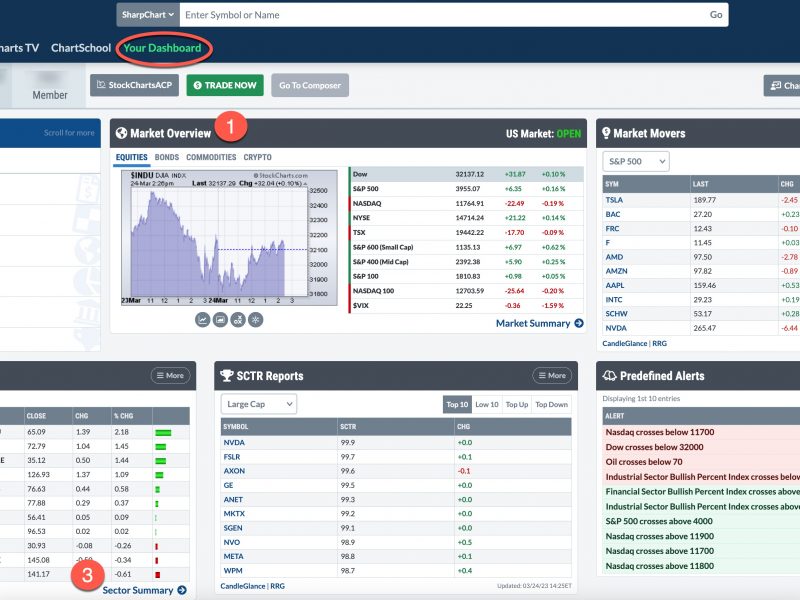This screenshot has width=800, height=600.
Task: Open GalleryView icon below the $INDU chart
Action: click(x=220, y=320)
